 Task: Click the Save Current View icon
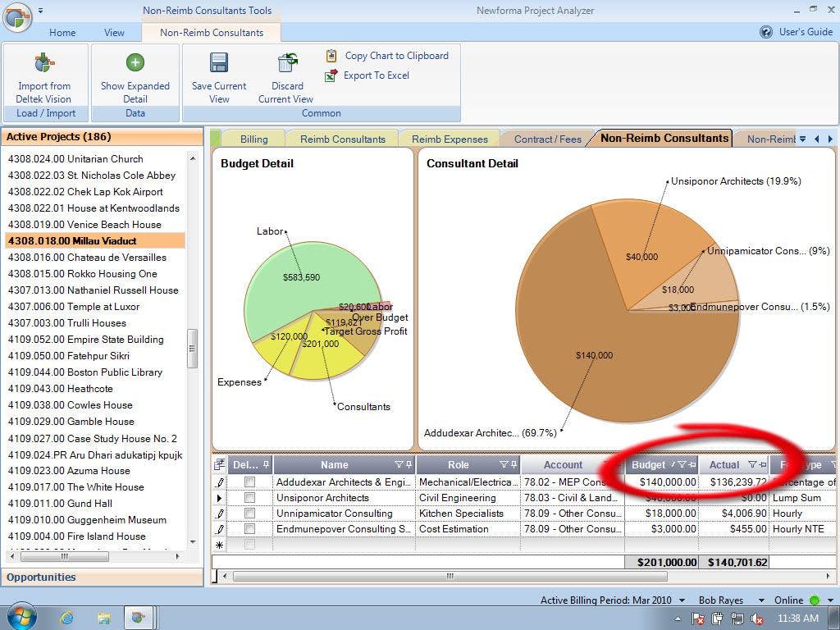218,64
